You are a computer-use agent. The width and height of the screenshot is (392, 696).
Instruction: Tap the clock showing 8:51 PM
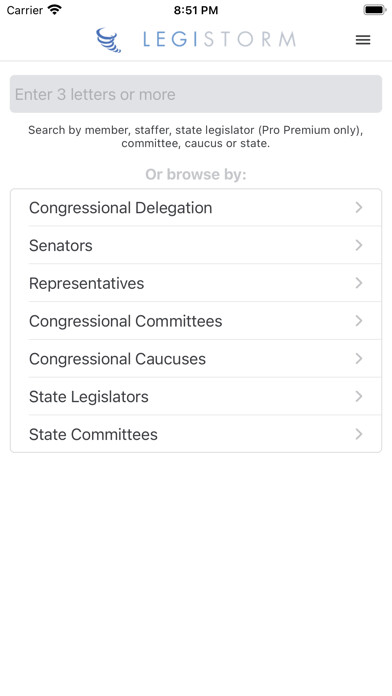196,10
